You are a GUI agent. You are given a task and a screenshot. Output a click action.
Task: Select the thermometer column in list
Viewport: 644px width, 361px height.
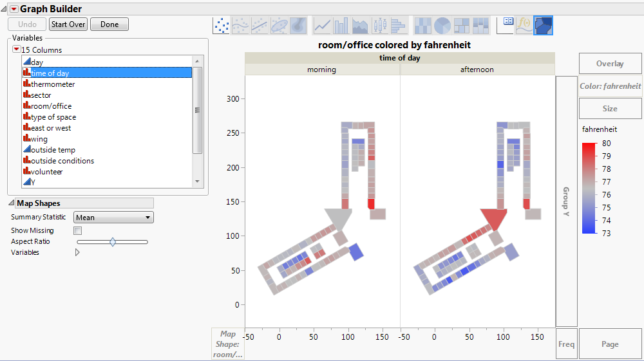pos(53,84)
